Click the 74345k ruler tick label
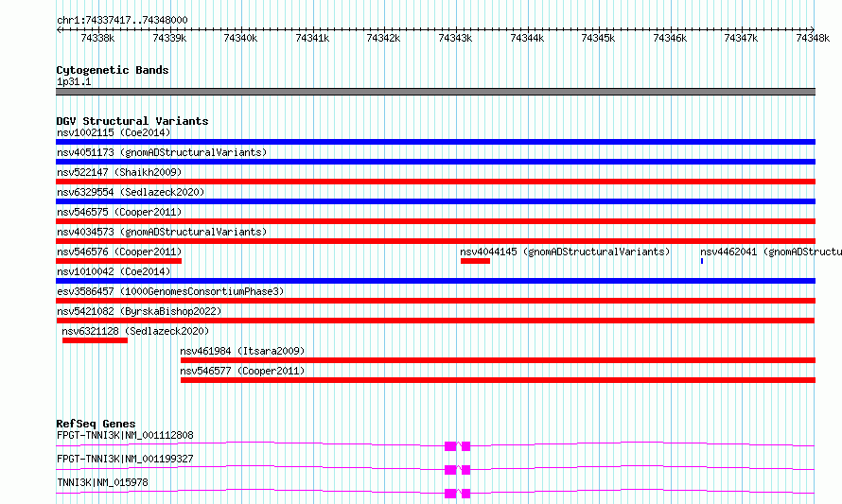This screenshot has width=842, height=504. click(x=598, y=38)
